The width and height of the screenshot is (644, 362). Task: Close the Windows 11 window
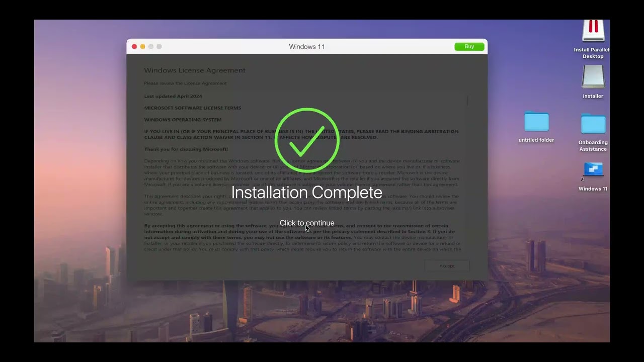[x=134, y=46]
